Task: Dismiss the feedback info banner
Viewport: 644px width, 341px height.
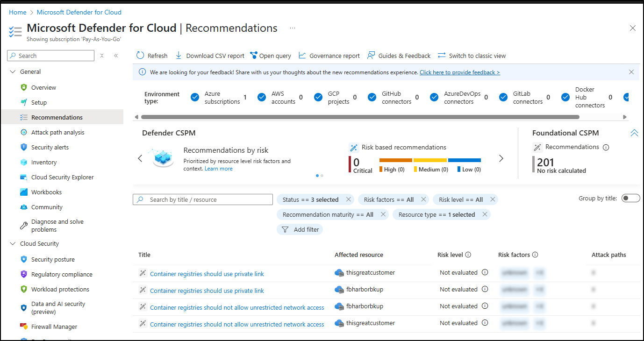Action: click(631, 72)
